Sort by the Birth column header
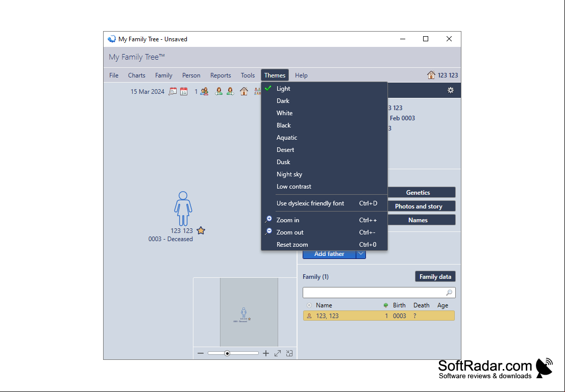The height and width of the screenshot is (392, 565). point(399,305)
